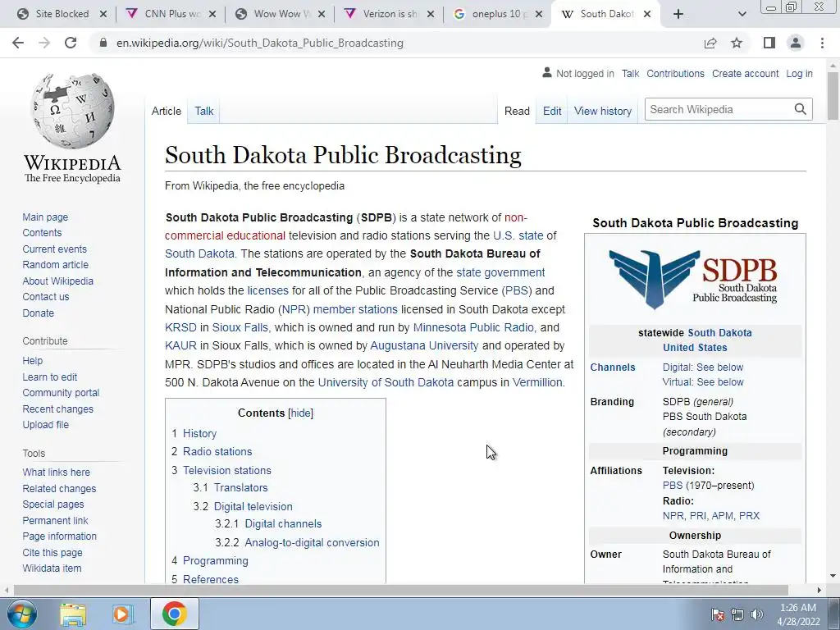Close the Verizon tab
The width and height of the screenshot is (840, 630).
(430, 15)
